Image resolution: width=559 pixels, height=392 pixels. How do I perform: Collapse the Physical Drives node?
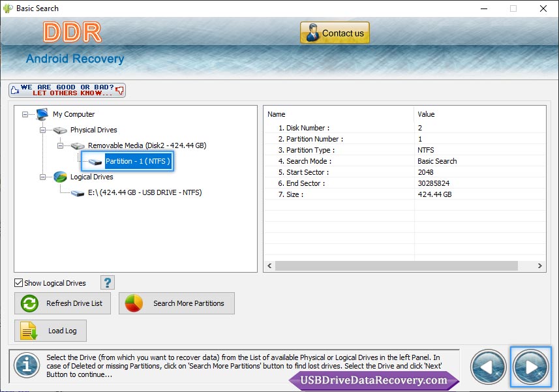42,130
